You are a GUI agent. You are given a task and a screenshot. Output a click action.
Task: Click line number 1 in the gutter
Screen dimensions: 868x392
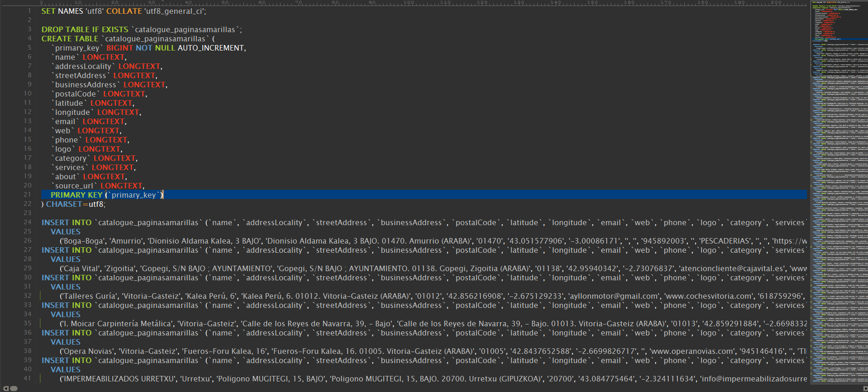[x=29, y=11]
